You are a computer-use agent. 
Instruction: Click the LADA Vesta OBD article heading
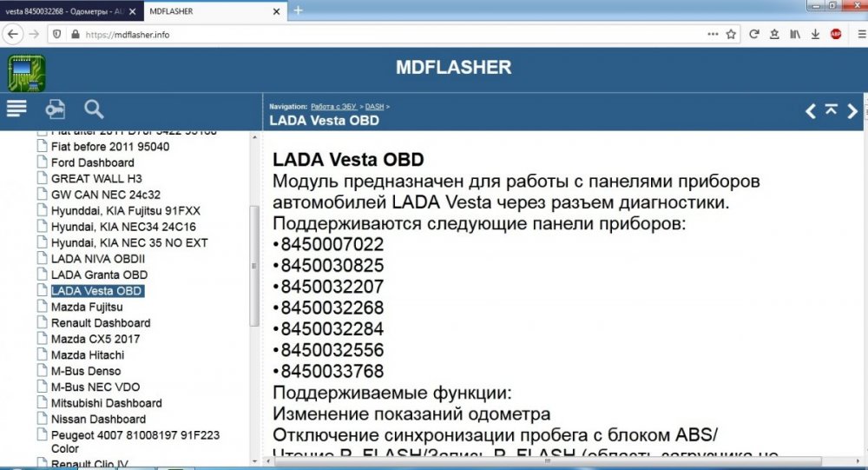[348, 160]
